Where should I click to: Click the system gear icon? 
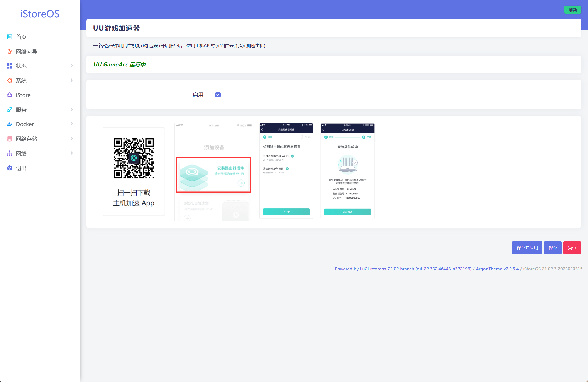point(9,80)
